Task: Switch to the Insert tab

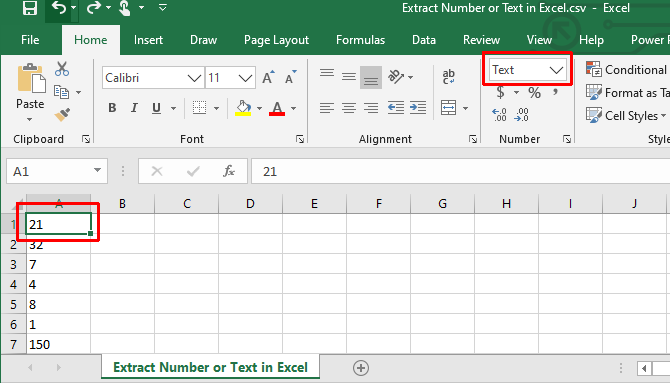Action: pyautogui.click(x=148, y=40)
